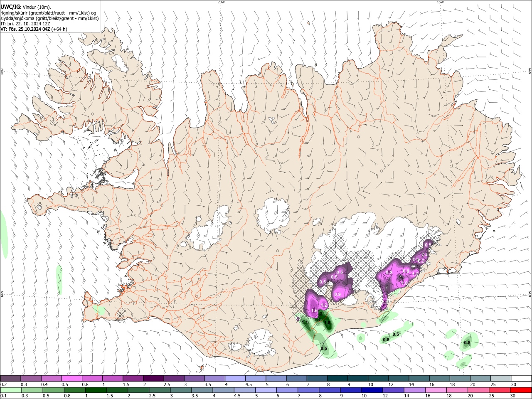The width and height of the screenshot is (532, 399).
Task: Click the black '1.1' rainfall value
Action: [305, 323]
